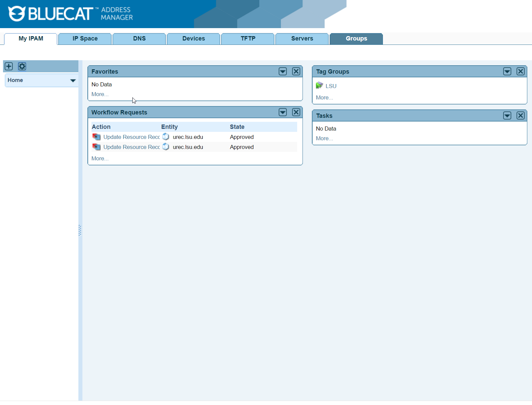The width and height of the screenshot is (532, 405).
Task: Click the Workflow Requests widget title
Action: pos(119,112)
